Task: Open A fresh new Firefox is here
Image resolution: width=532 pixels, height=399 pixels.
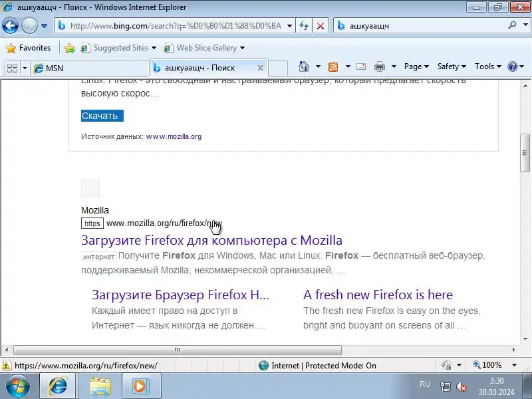Action: (378, 295)
